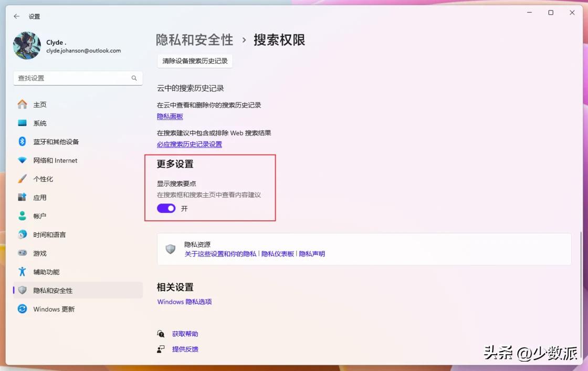Click the 应用 apps icon

click(22, 198)
